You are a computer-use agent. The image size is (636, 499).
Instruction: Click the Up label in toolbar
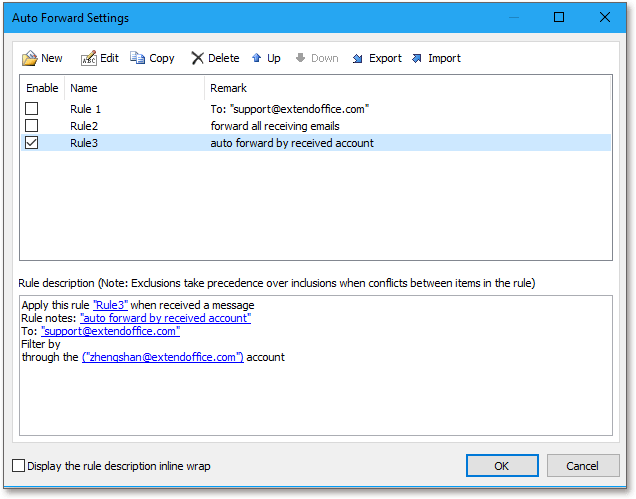click(274, 58)
